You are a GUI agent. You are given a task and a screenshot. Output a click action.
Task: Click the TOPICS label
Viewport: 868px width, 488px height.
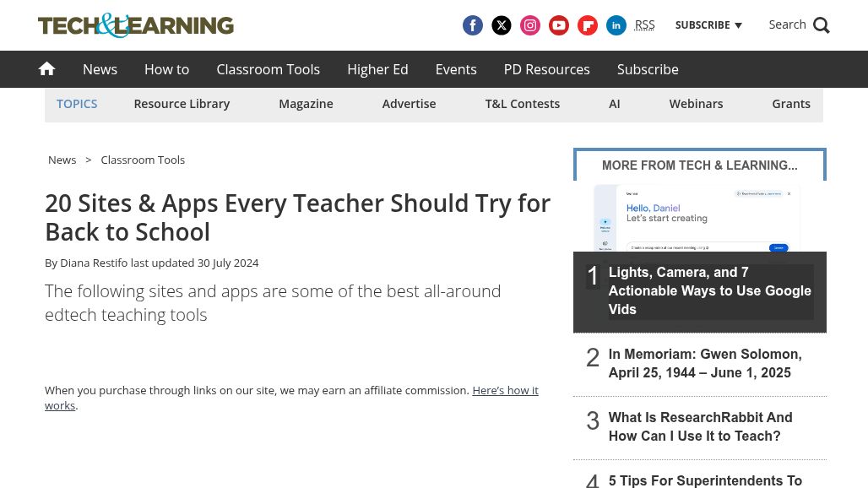click(77, 104)
